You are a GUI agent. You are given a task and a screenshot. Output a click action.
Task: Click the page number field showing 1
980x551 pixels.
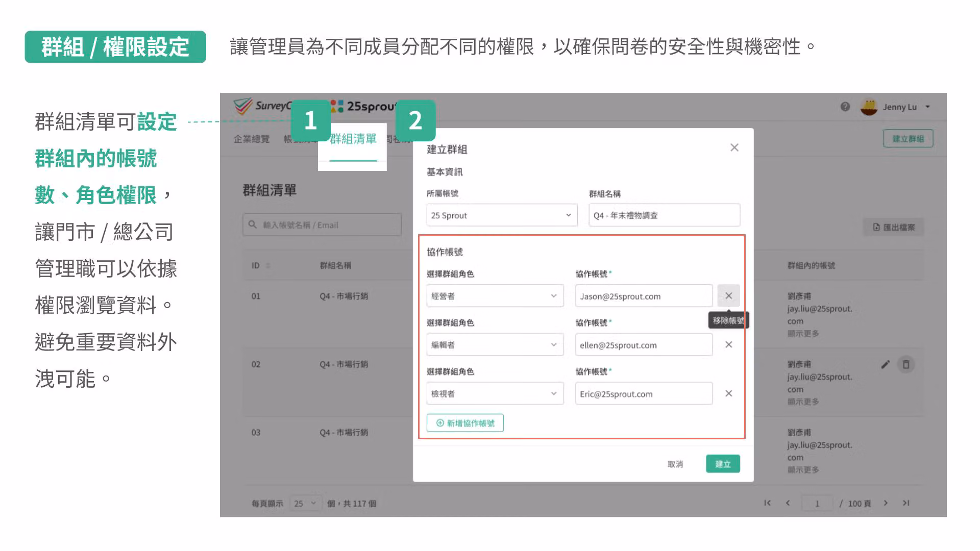817,504
